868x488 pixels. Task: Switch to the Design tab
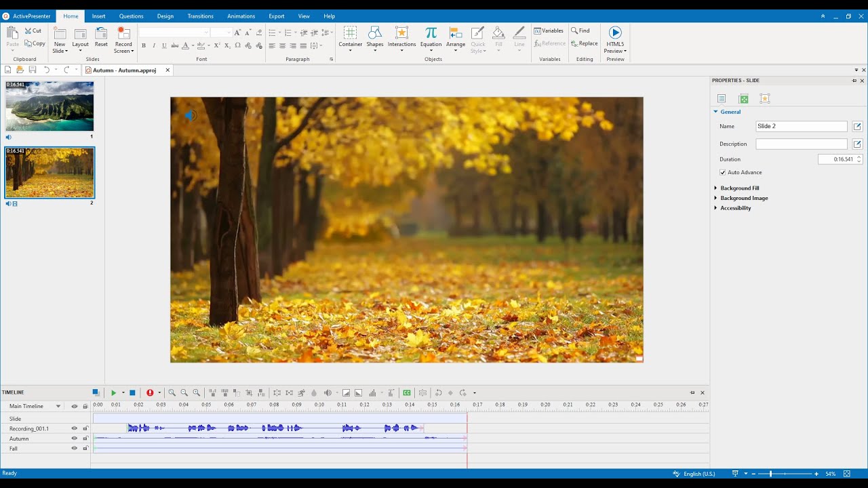pos(165,16)
